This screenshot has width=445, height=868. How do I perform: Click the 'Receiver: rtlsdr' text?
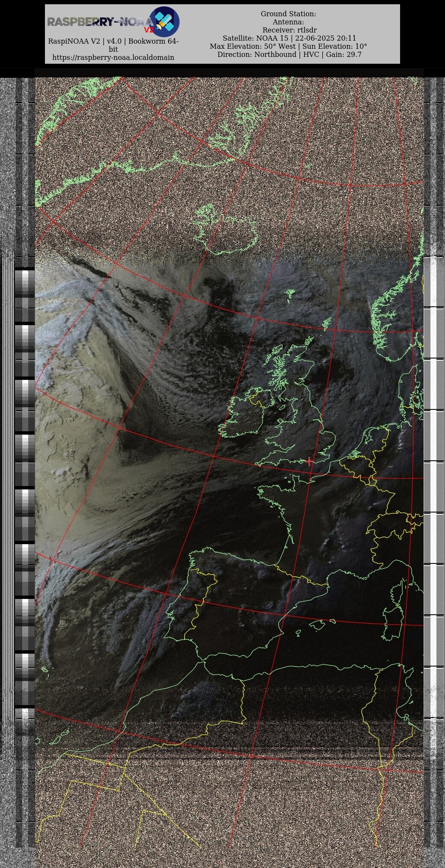pyautogui.click(x=290, y=30)
